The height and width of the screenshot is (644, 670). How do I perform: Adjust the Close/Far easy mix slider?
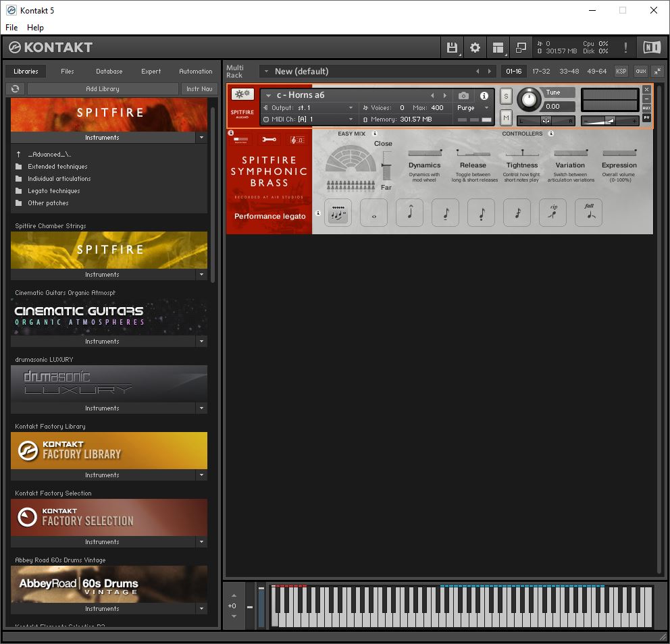point(386,165)
